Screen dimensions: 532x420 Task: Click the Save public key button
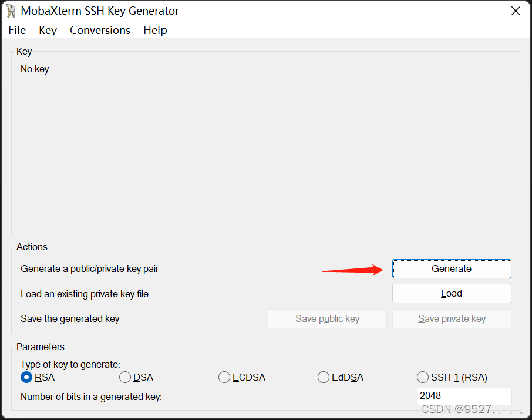pyautogui.click(x=326, y=318)
